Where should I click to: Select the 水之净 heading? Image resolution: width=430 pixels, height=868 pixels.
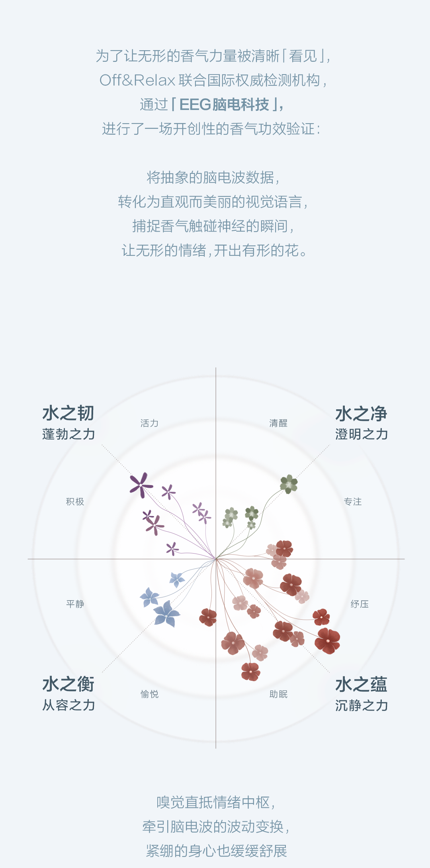click(x=361, y=414)
